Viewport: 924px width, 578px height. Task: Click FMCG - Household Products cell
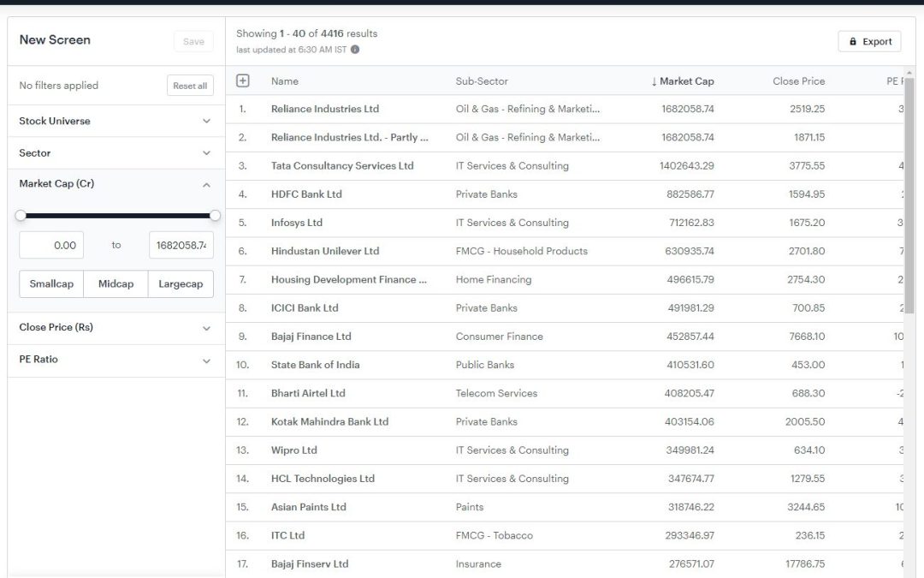tap(522, 251)
